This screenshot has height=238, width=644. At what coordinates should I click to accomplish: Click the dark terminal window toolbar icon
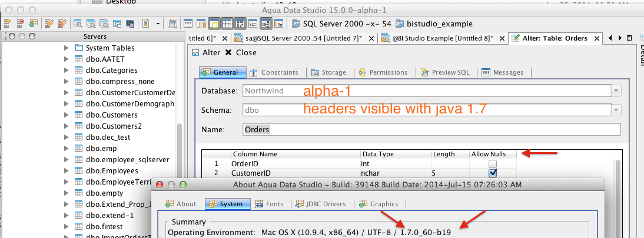pyautogui.click(x=130, y=24)
